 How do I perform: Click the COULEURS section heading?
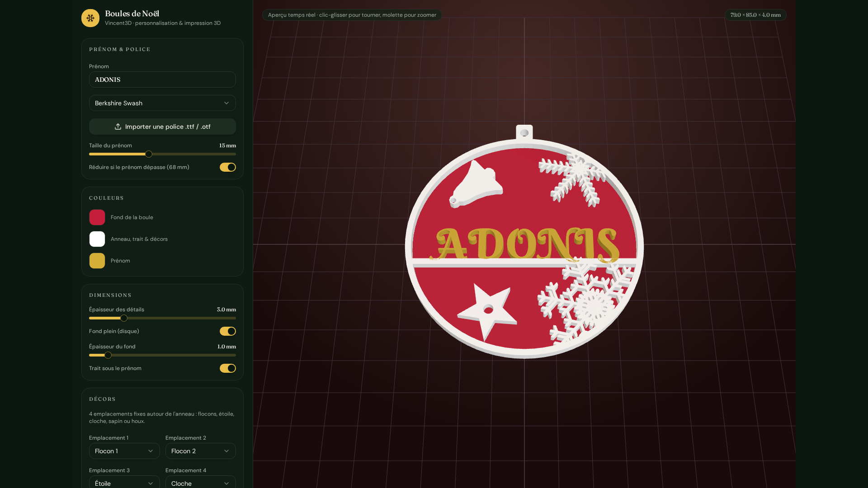point(106,198)
